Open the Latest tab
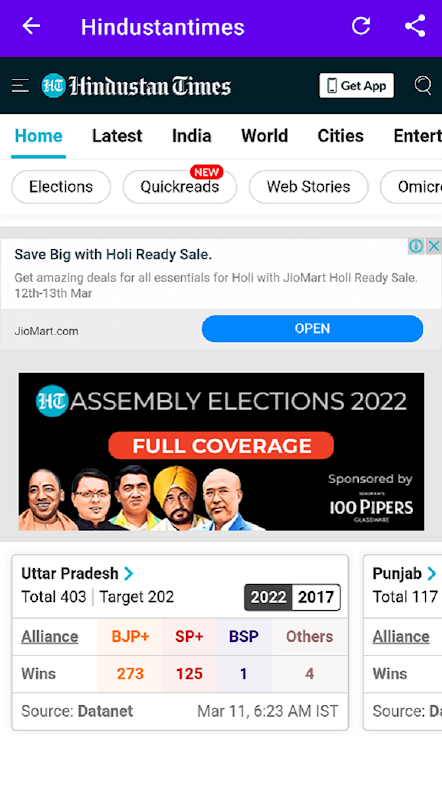442x800 pixels. pyautogui.click(x=117, y=136)
